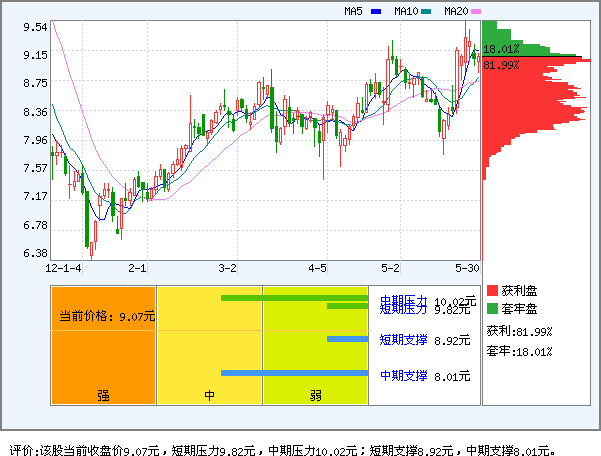This screenshot has width=601, height=456.
Task: Click the 5-30 date axis label
Action: click(x=466, y=268)
